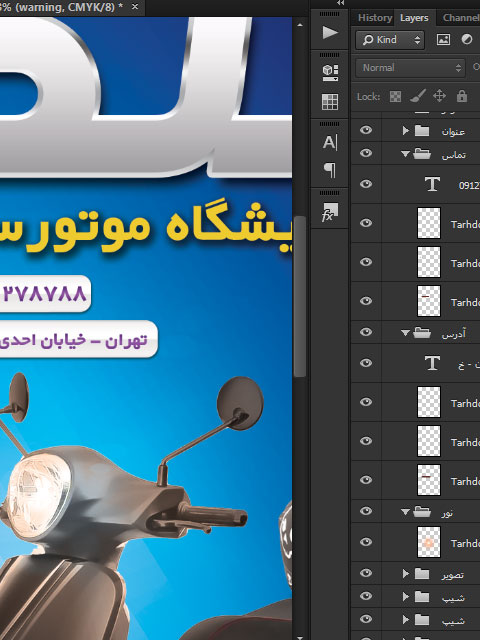Open the Actions panel play icon
480x640 pixels.
pos(330,32)
